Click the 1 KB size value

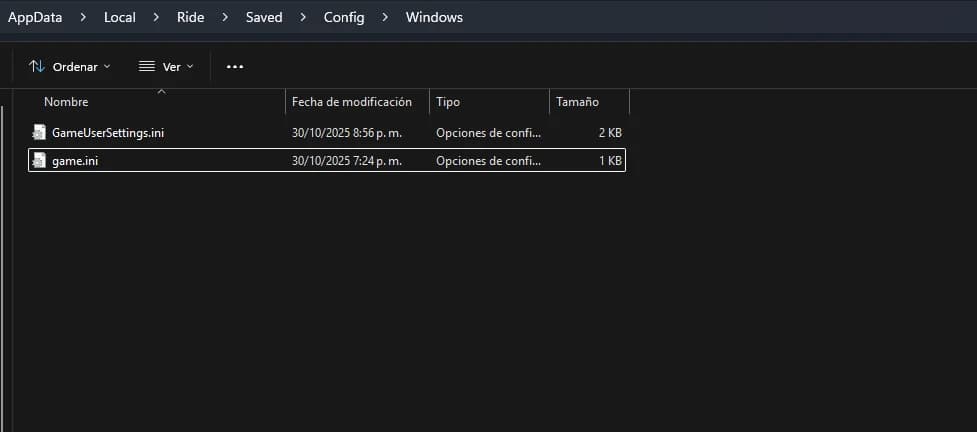611,161
